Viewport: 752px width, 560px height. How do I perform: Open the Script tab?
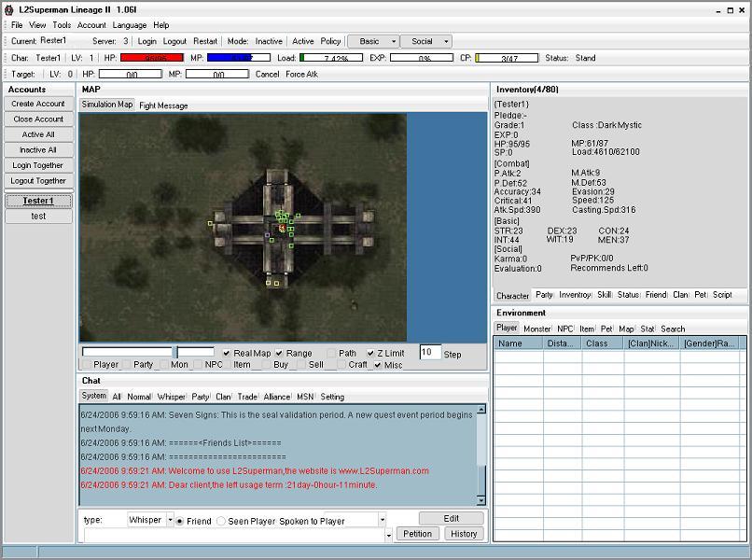(x=722, y=295)
